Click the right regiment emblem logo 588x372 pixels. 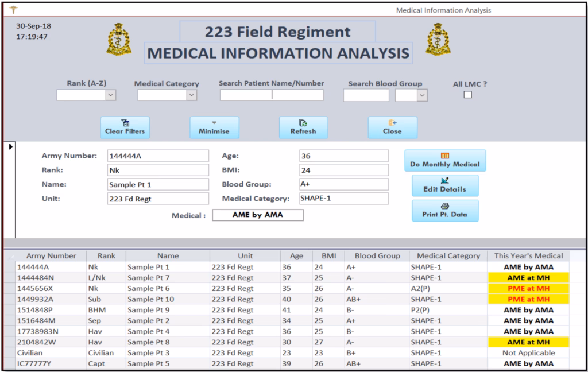click(x=438, y=40)
